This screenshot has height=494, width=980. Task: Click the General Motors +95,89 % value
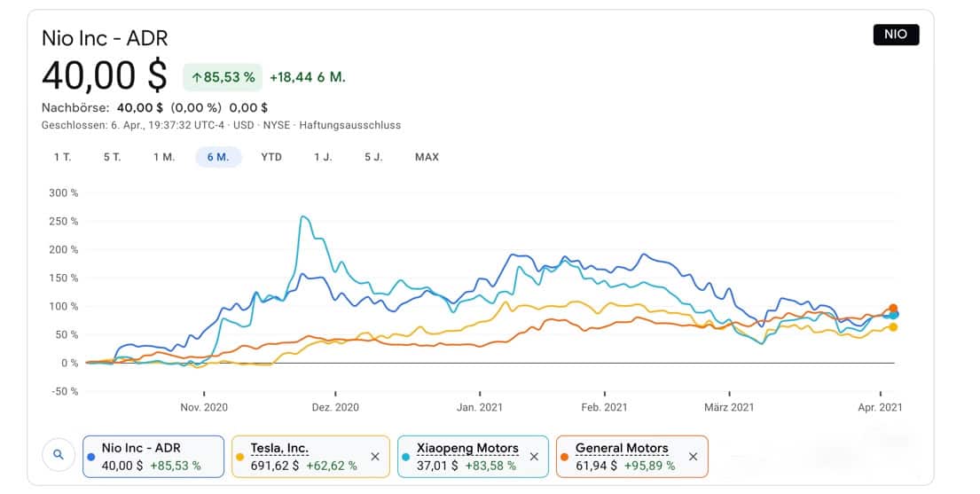(649, 466)
